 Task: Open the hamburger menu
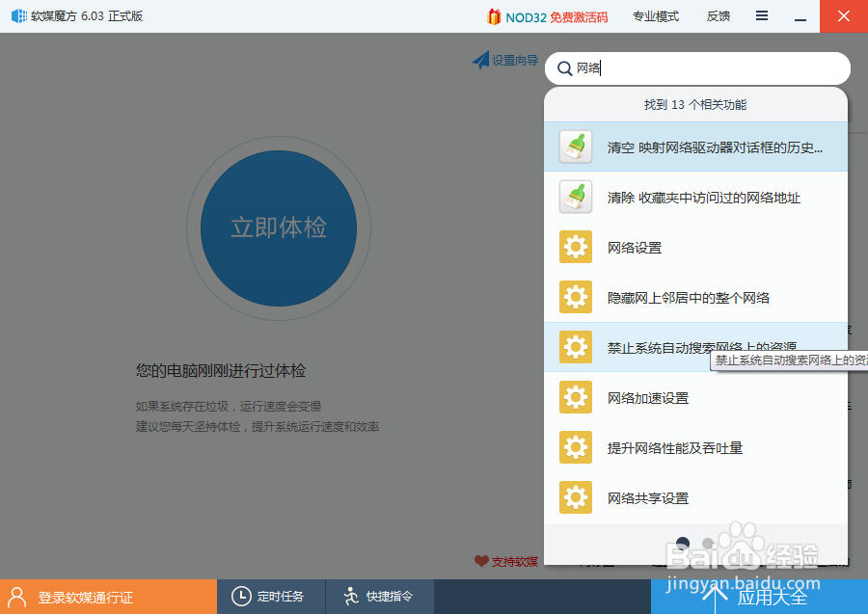(x=762, y=15)
